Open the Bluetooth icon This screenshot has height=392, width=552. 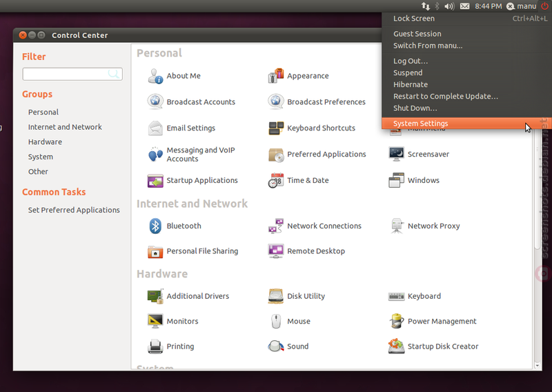pyautogui.click(x=155, y=226)
